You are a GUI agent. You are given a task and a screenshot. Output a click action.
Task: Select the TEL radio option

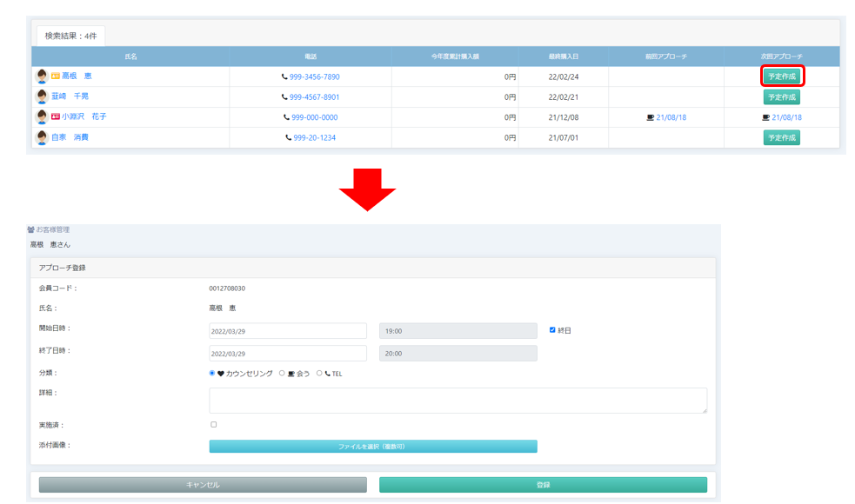pyautogui.click(x=319, y=374)
